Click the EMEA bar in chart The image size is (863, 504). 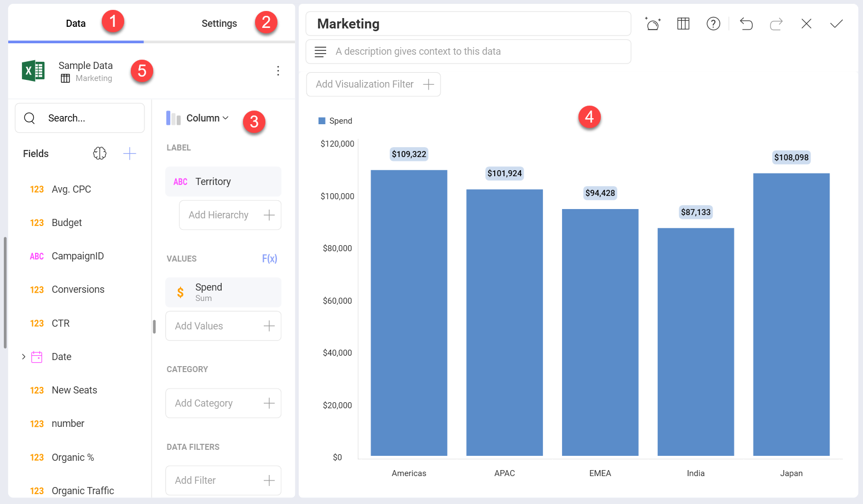coord(600,333)
